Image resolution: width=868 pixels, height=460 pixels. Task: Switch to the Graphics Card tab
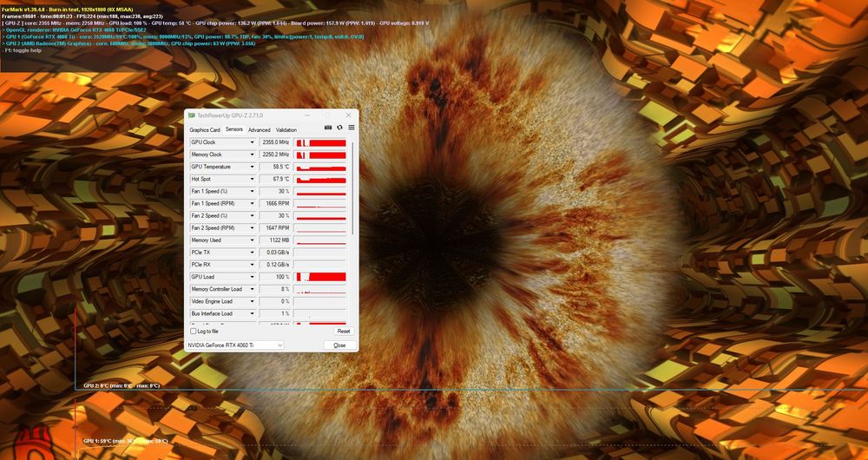coord(205,130)
